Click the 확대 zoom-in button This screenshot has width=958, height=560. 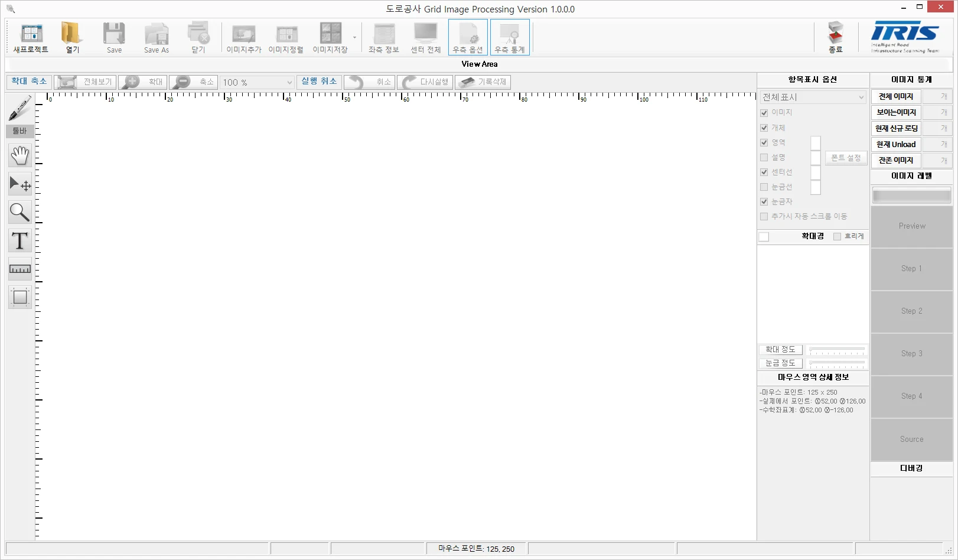pos(143,82)
